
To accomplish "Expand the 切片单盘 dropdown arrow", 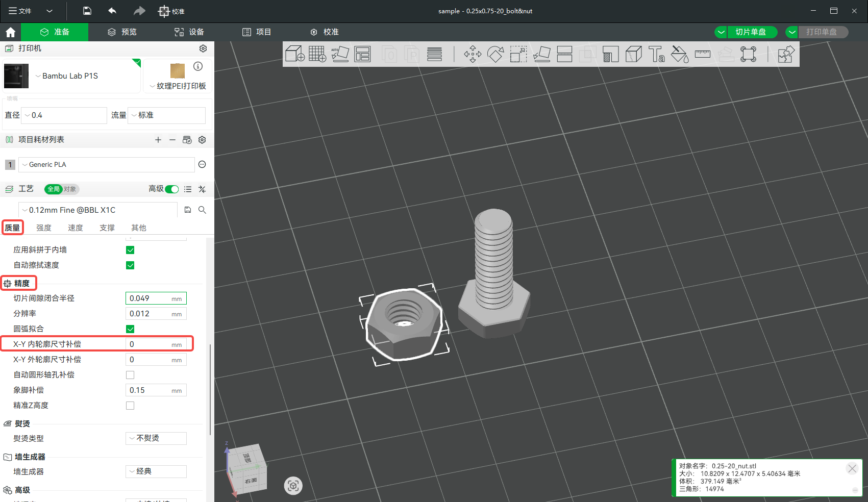I will (x=721, y=32).
